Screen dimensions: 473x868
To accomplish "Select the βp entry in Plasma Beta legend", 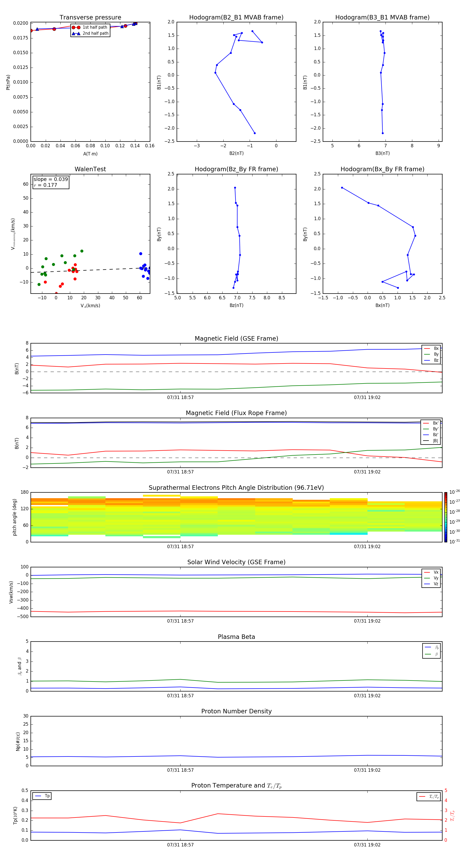I will point(431,647).
